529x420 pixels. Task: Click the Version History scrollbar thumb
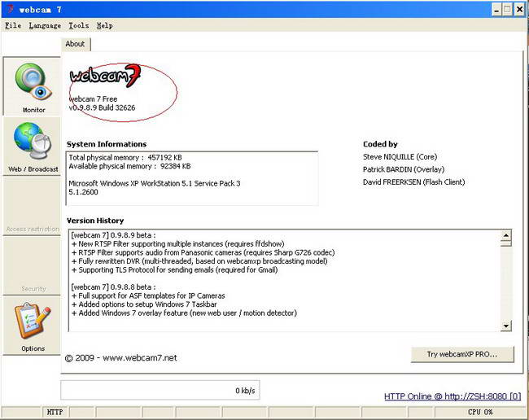pyautogui.click(x=505, y=243)
